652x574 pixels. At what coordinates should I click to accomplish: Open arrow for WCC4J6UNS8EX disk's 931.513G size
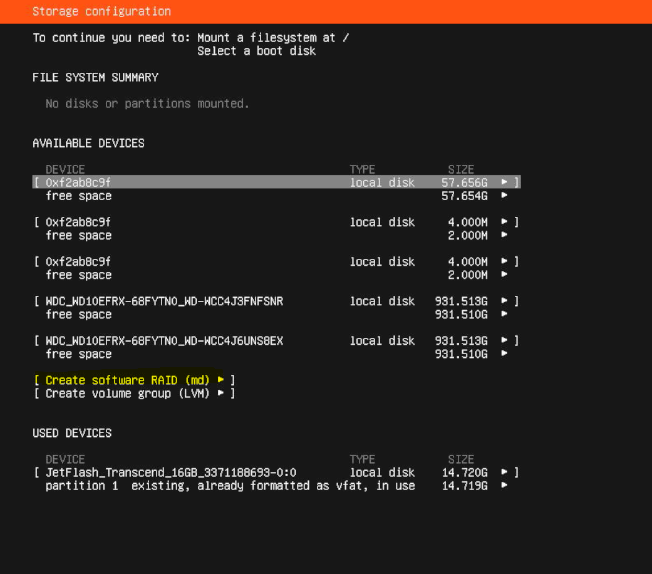pyautogui.click(x=505, y=341)
